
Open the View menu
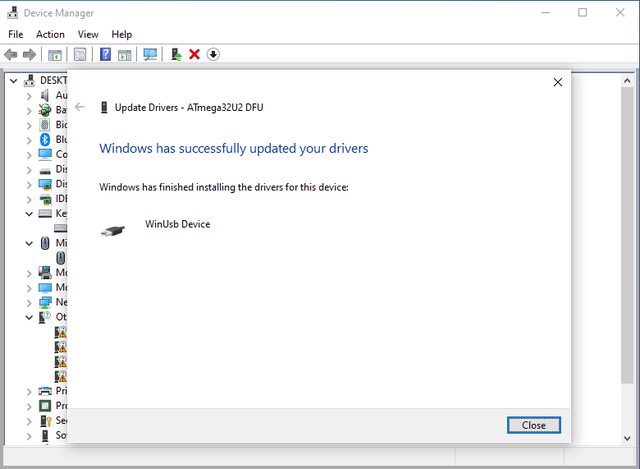(88, 34)
